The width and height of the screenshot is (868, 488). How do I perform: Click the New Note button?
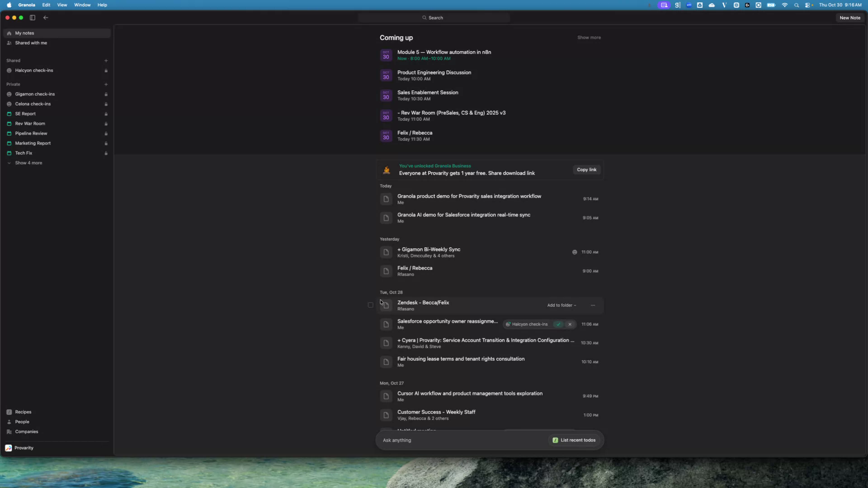point(849,18)
